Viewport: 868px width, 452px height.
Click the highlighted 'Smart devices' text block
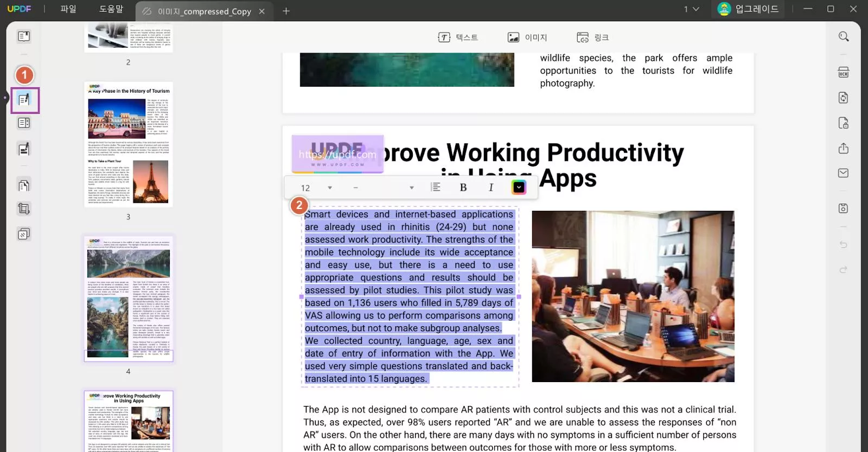[409, 296]
